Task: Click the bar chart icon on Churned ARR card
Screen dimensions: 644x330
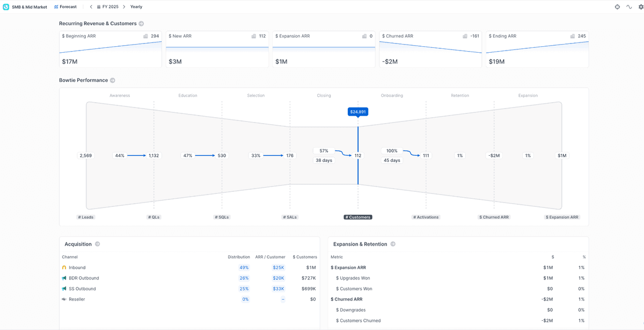Action: click(464, 36)
